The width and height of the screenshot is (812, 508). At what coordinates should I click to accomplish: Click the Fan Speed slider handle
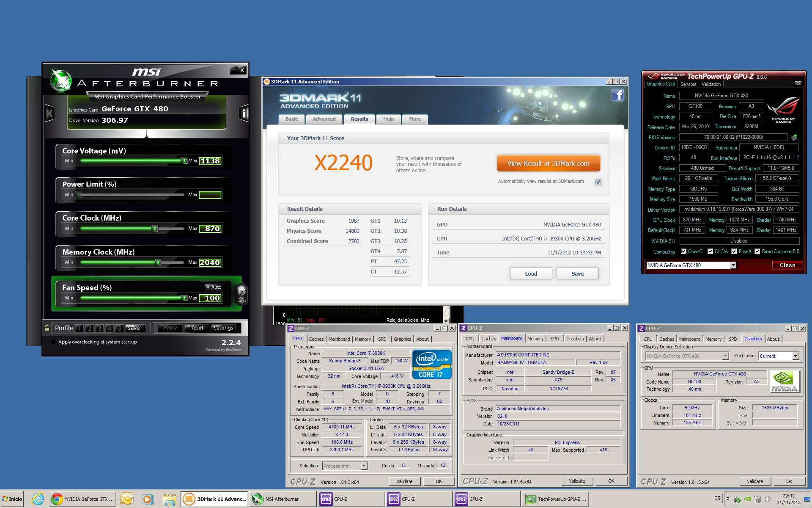pos(184,298)
